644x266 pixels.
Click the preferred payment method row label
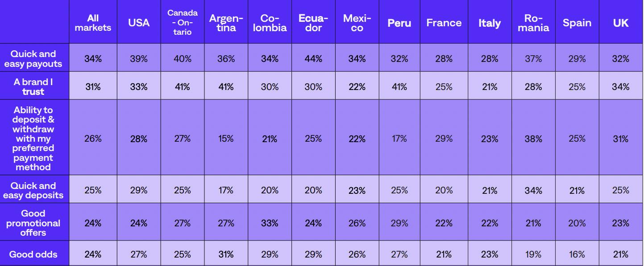click(x=33, y=138)
